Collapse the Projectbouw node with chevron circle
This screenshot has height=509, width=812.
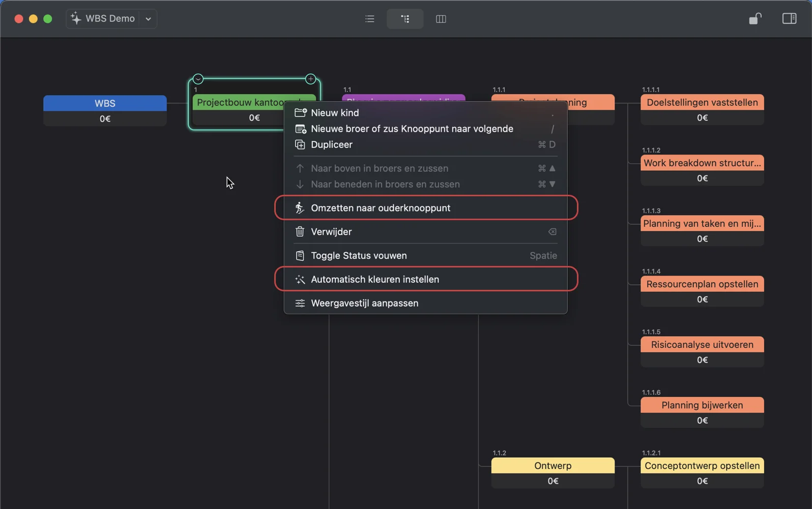[x=198, y=79]
